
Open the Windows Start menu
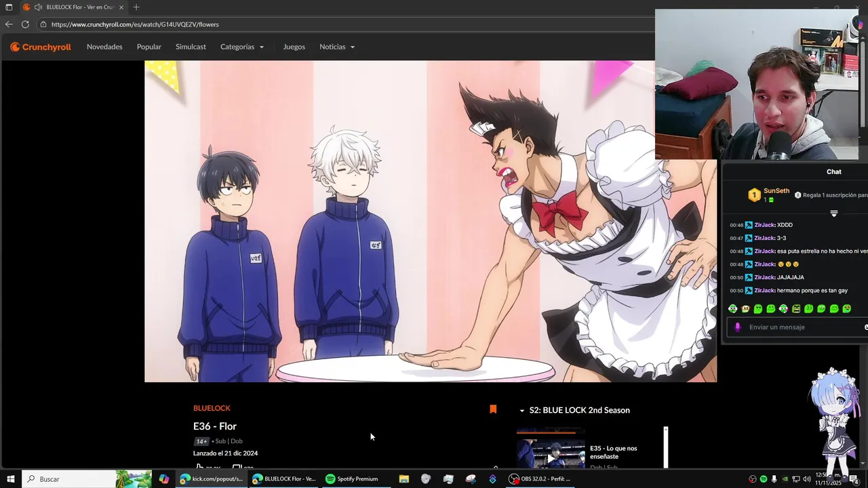pyautogui.click(x=10, y=479)
